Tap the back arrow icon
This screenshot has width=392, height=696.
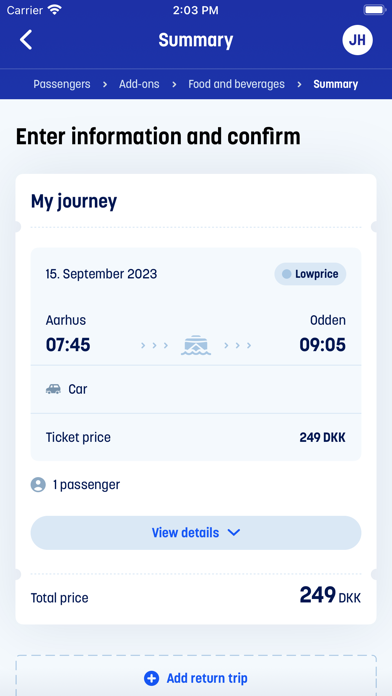26,40
